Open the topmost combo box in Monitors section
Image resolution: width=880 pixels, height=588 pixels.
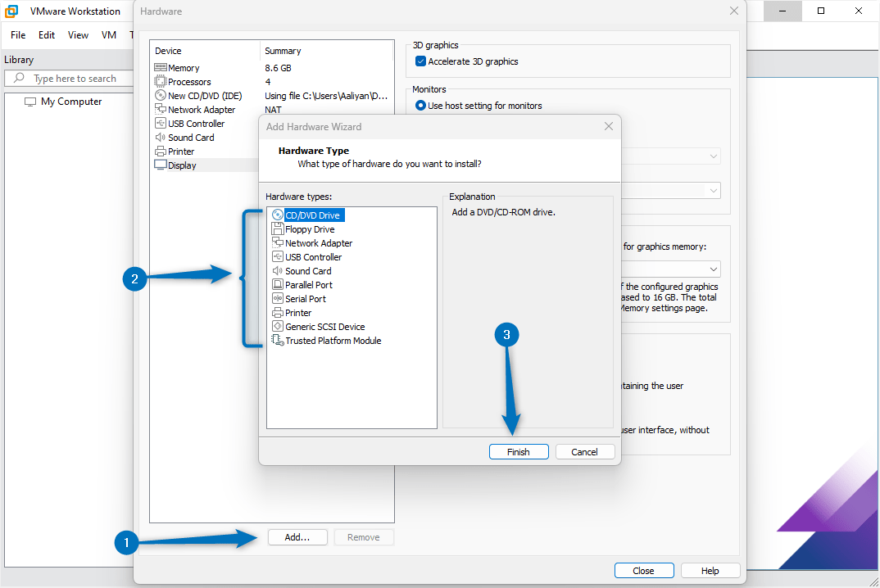click(713, 156)
